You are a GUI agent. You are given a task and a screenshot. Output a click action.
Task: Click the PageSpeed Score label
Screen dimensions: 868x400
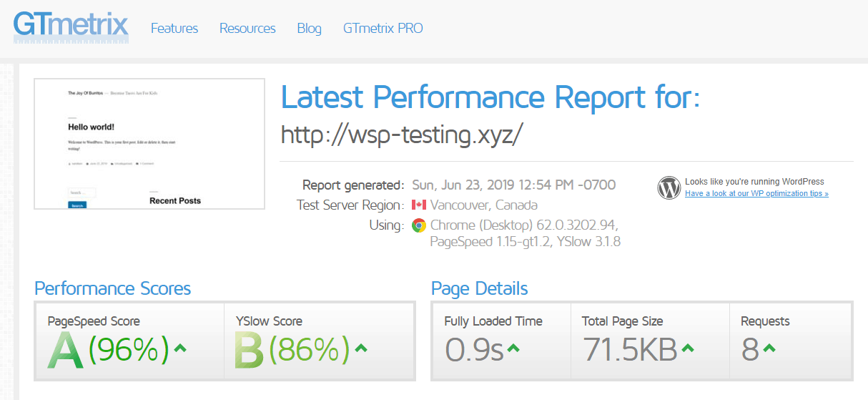tap(94, 321)
